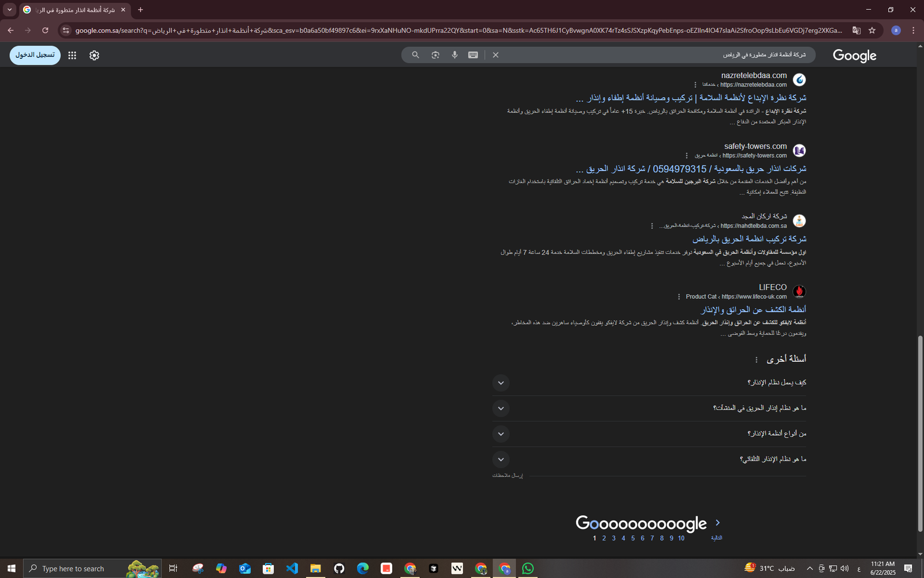View site information for google.com.sa
Screen dimensions: 924x578
pos(66,31)
